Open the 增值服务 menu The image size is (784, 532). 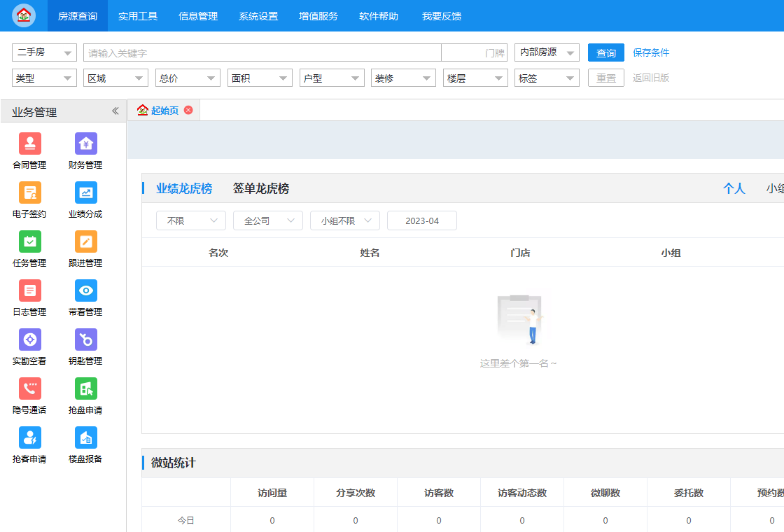[x=318, y=16]
